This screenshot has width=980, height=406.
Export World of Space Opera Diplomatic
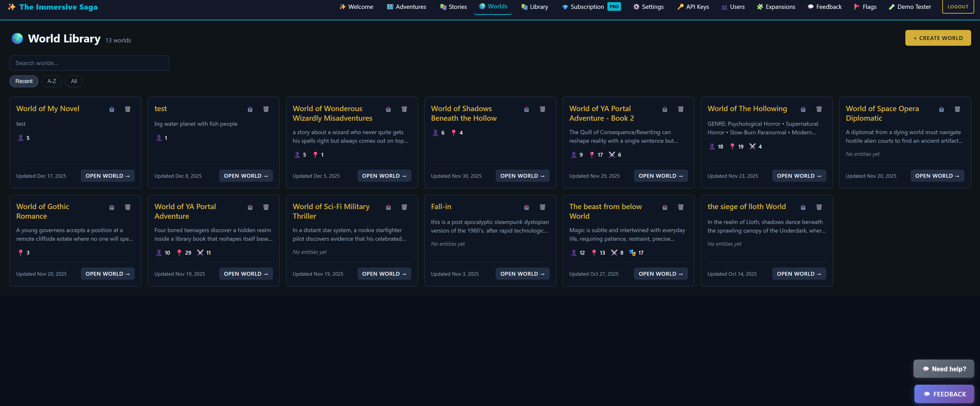(x=941, y=109)
